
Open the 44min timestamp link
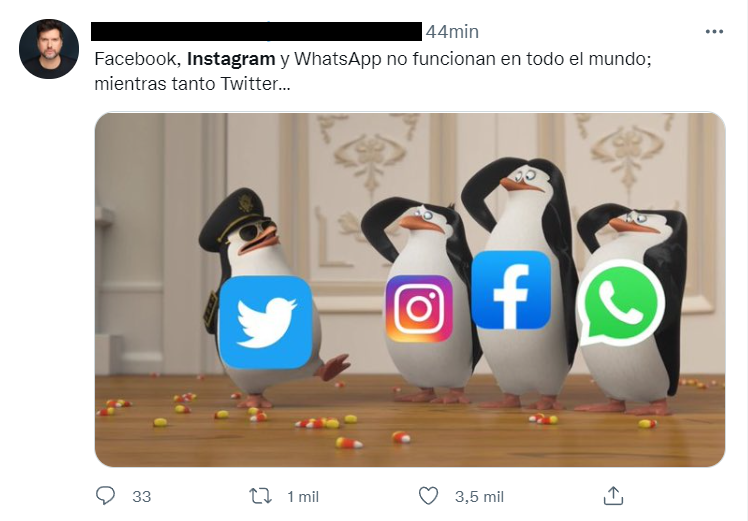coord(452,31)
